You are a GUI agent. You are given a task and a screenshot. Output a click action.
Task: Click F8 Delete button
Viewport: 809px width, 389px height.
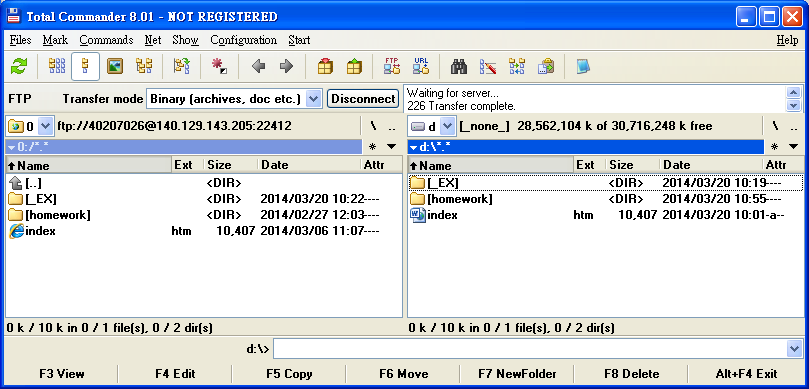pyautogui.click(x=632, y=374)
